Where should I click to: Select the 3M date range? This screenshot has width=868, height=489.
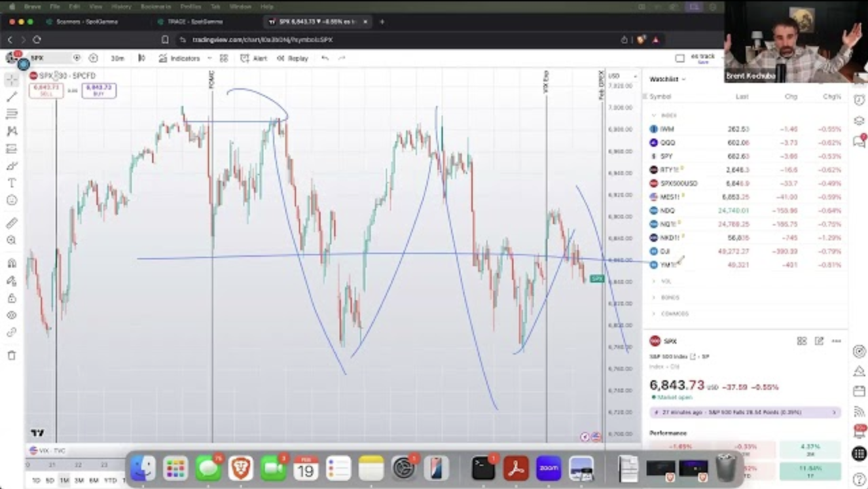79,480
